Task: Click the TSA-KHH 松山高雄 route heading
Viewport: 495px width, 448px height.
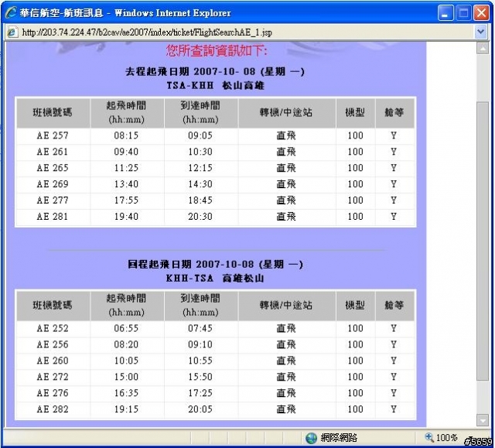Action: [x=215, y=86]
